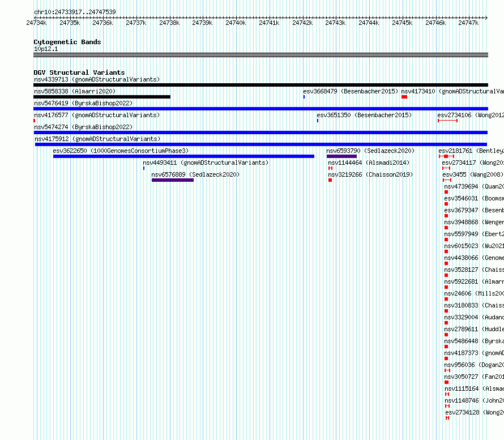The width and height of the screenshot is (504, 440).
Task: Click the nsv4339713 variant label
Action: (97, 79)
